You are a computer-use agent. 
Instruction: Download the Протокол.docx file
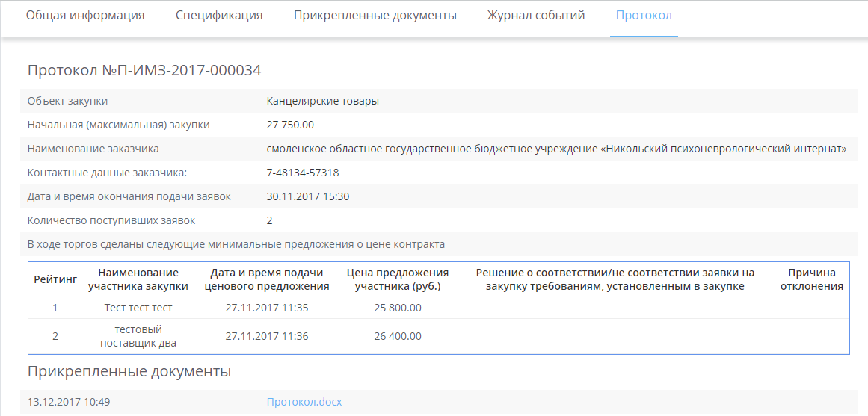304,402
